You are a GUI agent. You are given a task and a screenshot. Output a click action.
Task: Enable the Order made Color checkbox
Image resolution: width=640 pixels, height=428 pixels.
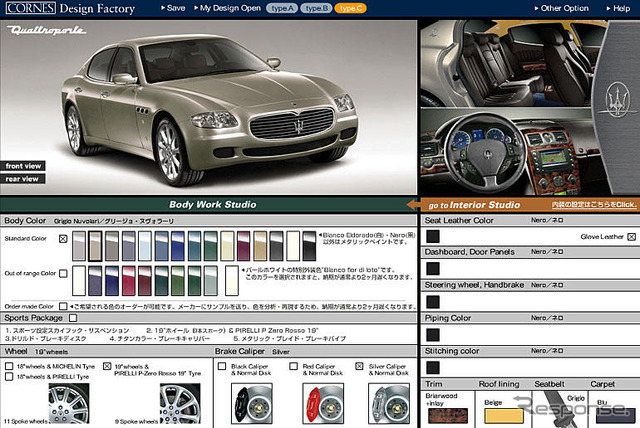pyautogui.click(x=63, y=306)
